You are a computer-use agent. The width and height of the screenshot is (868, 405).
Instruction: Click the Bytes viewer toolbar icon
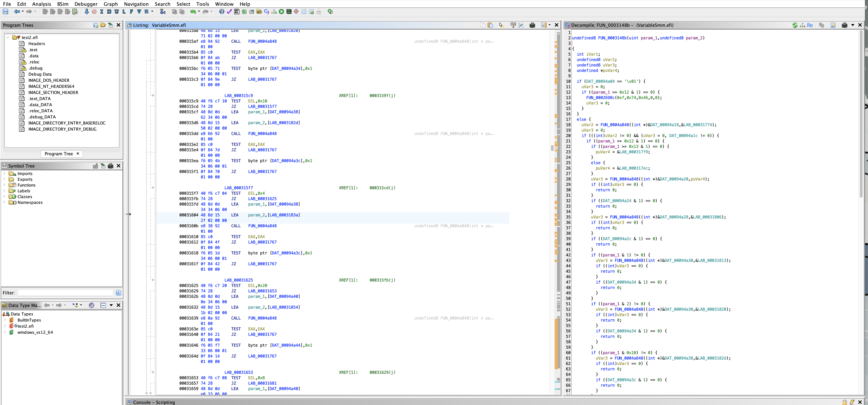click(x=237, y=12)
